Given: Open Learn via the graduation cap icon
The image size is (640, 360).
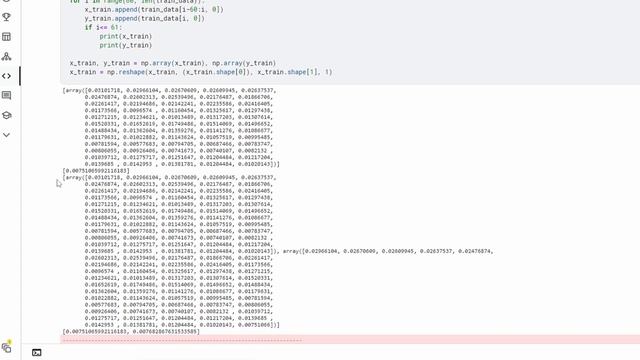Looking at the screenshot, I should (x=7, y=115).
